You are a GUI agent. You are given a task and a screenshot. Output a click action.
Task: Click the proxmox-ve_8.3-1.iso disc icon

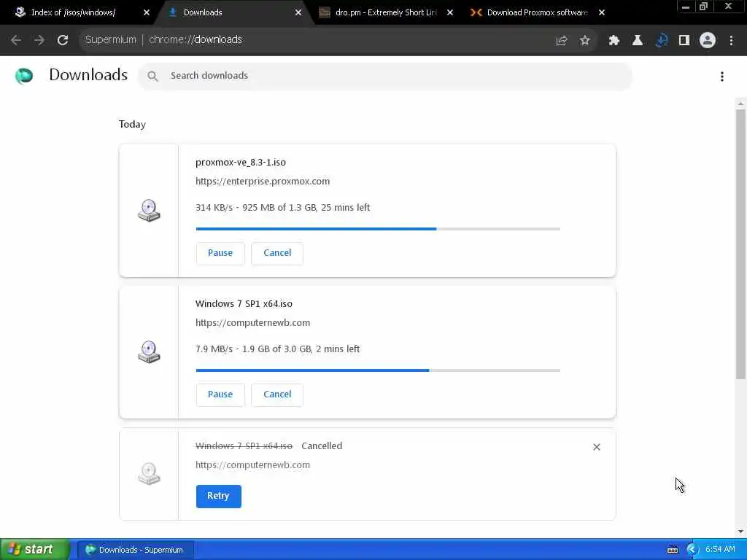(149, 211)
